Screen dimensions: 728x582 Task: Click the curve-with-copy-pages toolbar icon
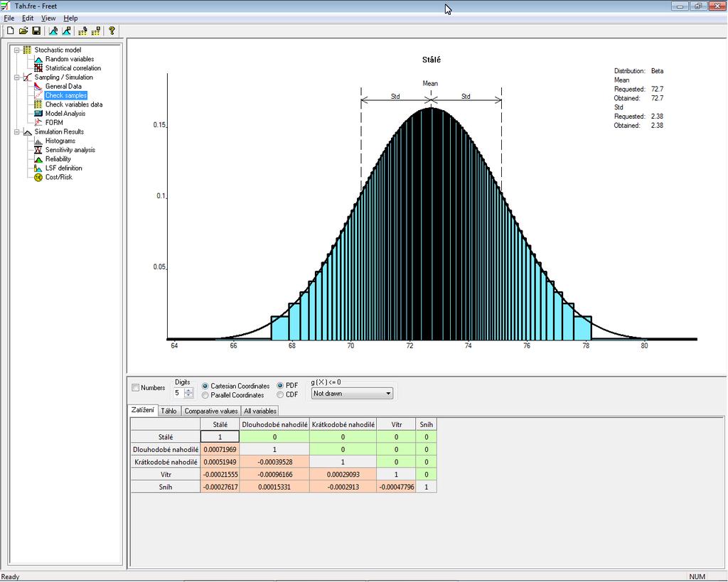[x=53, y=31]
